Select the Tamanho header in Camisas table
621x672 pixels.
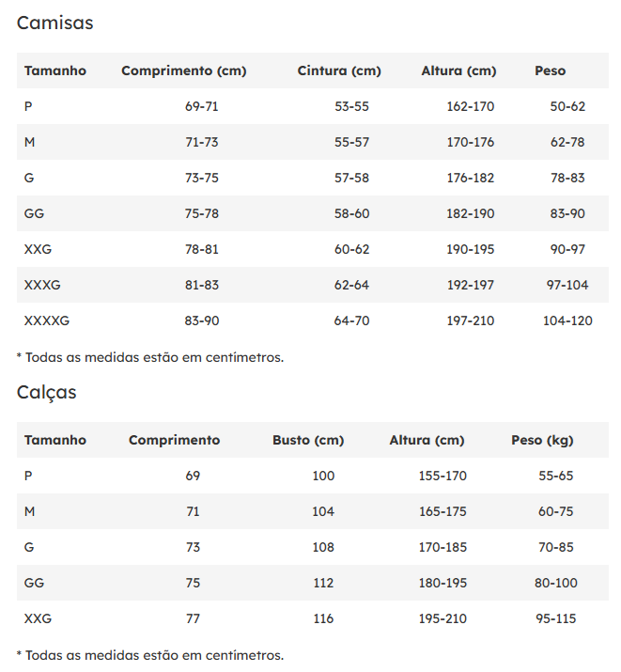pos(55,70)
